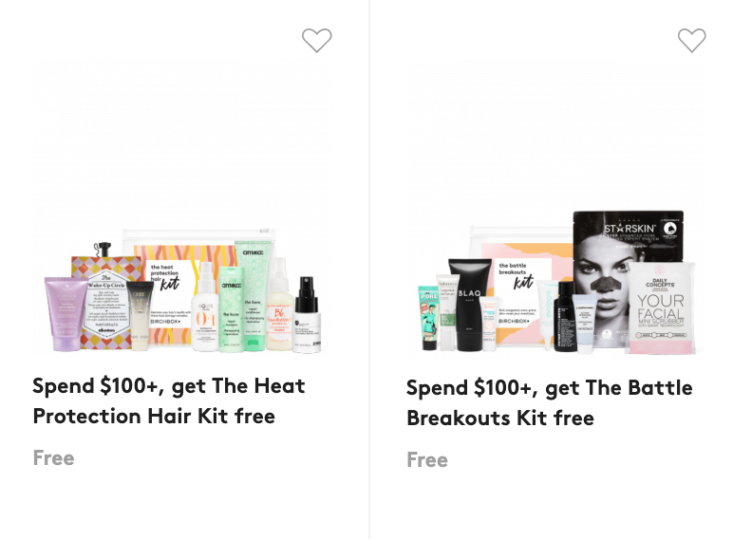The width and height of the screenshot is (733, 558).
Task: Click the white 04 pump bottle
Action: 205,307
